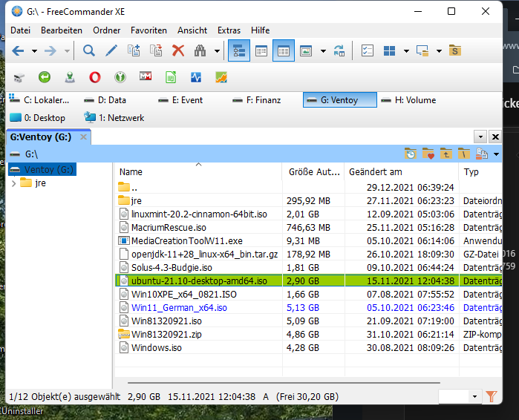Open the Favoriten menu
The width and height of the screenshot is (519, 420).
148,30
